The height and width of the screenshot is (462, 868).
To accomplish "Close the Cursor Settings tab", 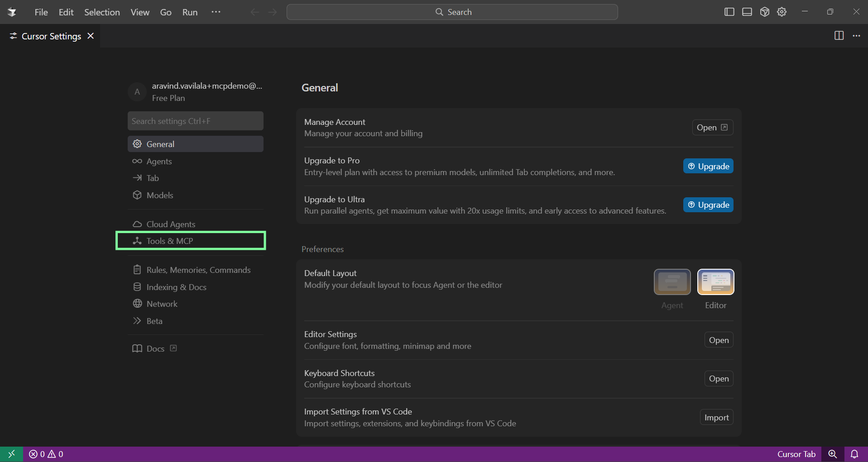I will 91,36.
